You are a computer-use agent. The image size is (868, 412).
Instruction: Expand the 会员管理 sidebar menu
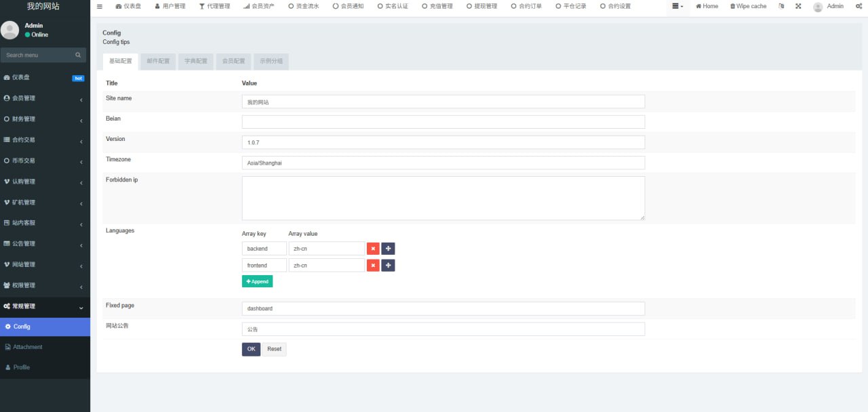click(45, 98)
